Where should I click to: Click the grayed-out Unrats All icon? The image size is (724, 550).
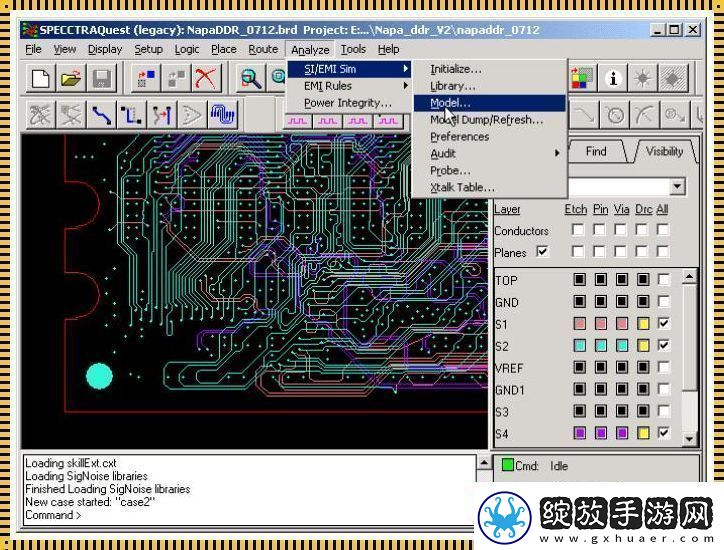(40, 115)
